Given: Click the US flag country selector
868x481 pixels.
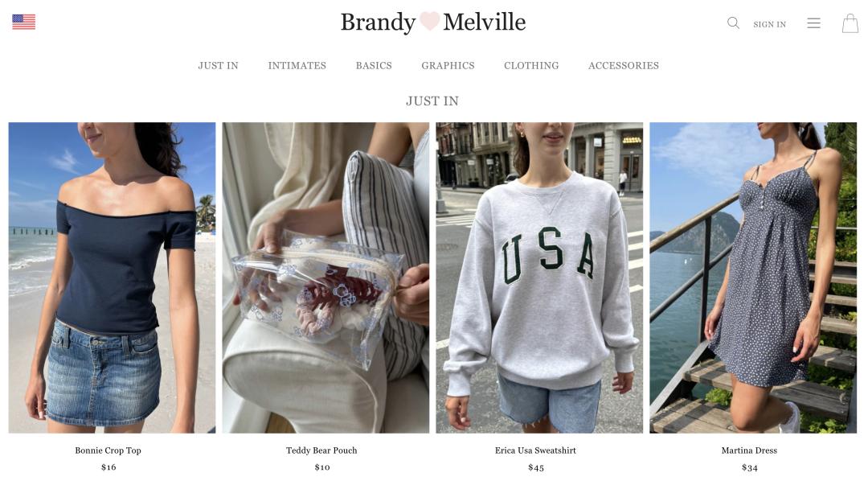Looking at the screenshot, I should [x=24, y=22].
